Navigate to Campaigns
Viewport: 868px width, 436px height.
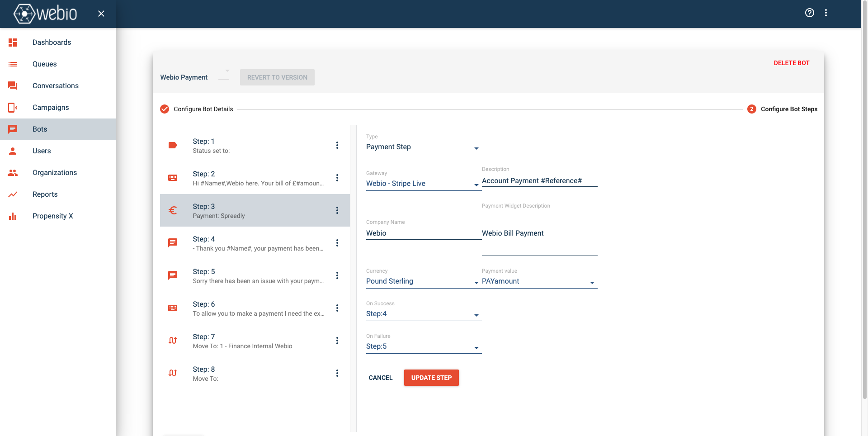[x=58, y=108]
